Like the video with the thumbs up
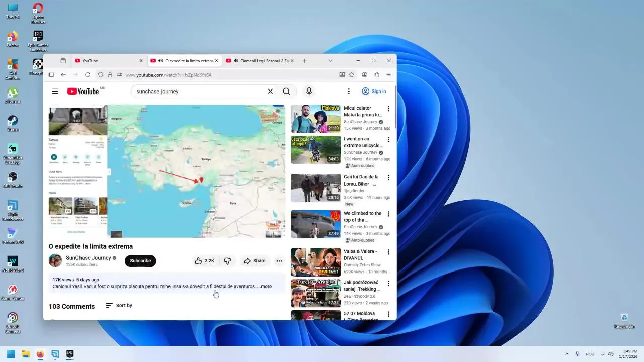This screenshot has width=644, height=362. [204, 261]
